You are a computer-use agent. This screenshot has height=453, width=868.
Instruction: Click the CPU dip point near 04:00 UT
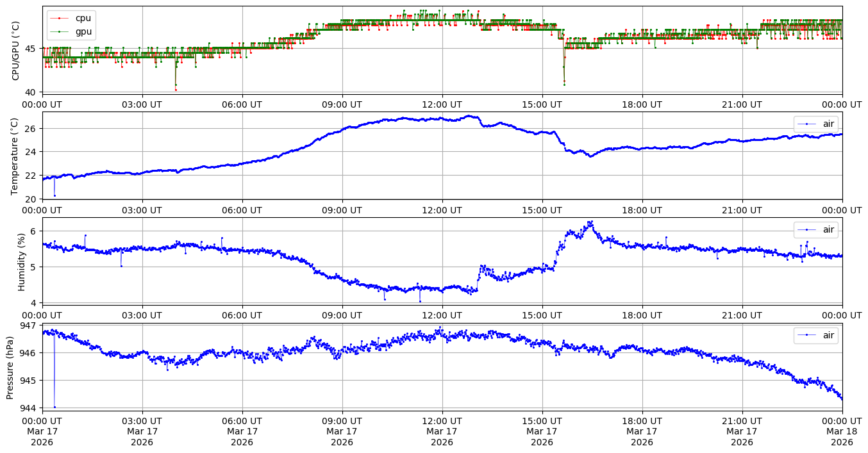[x=176, y=89]
